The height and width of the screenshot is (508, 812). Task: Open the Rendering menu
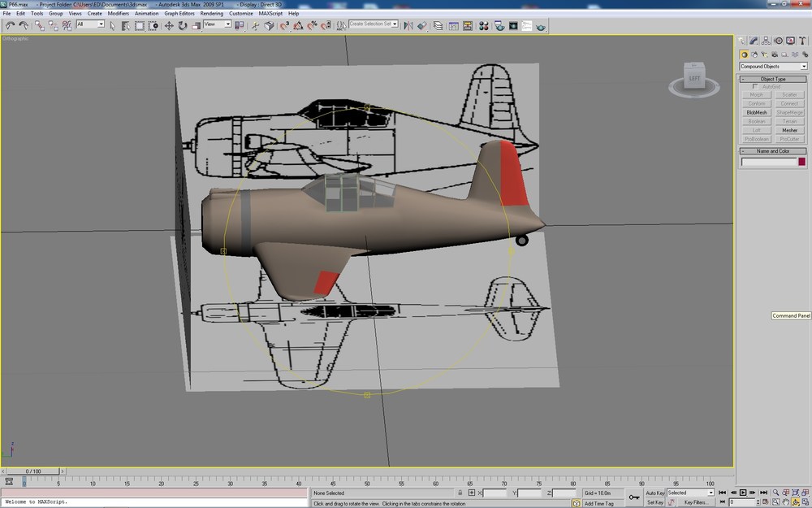tap(211, 14)
